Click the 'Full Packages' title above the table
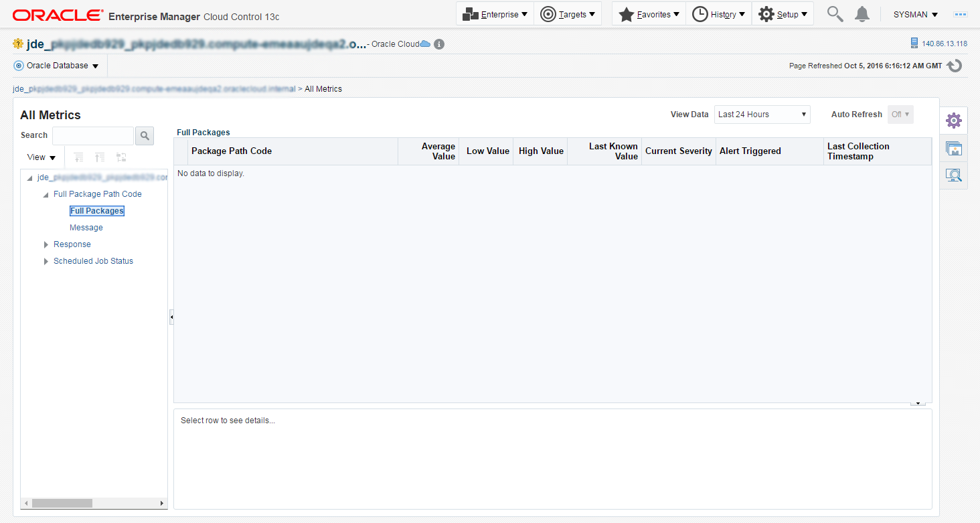Screen dimensions: 980x523 tap(203, 133)
